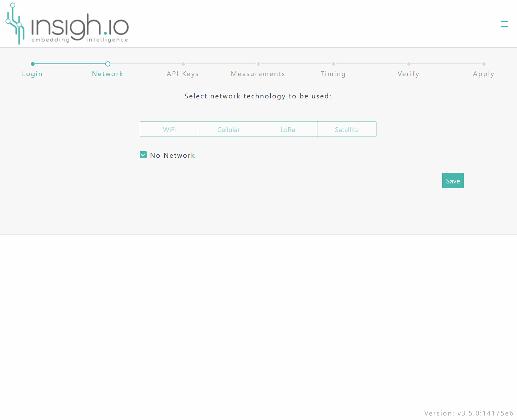517x420 pixels.
Task: Go to the Login step label
Action: click(32, 74)
